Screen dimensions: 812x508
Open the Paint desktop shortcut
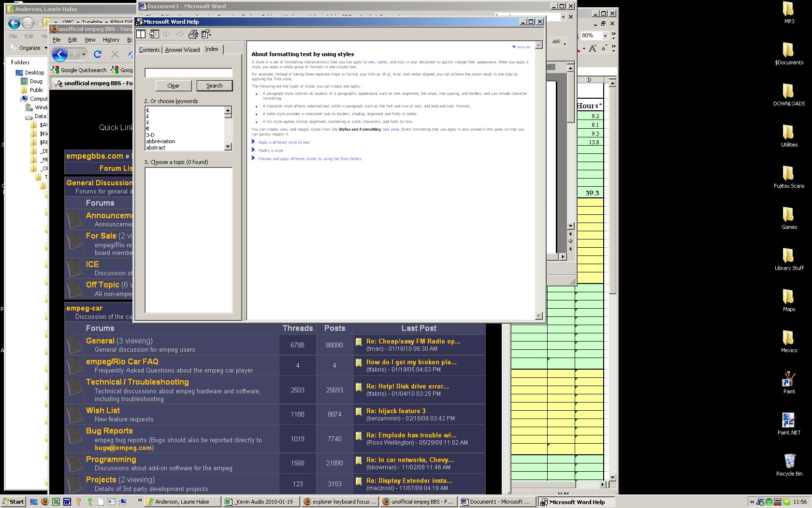[789, 383]
